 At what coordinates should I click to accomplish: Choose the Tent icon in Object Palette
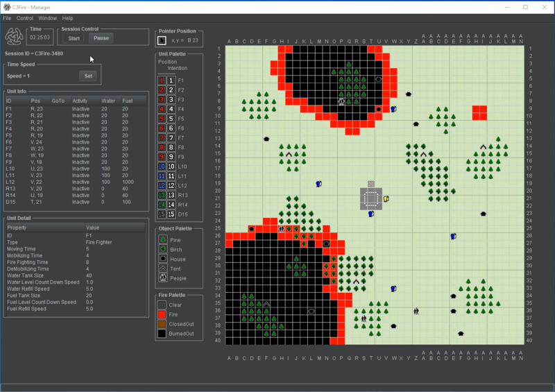pyautogui.click(x=162, y=268)
